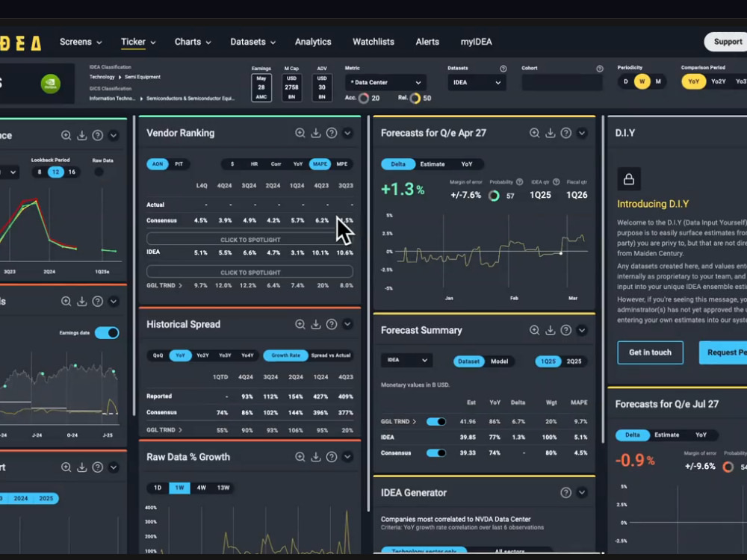Image resolution: width=747 pixels, height=560 pixels.
Task: Collapse the IDEA Generator panel
Action: 582,492
